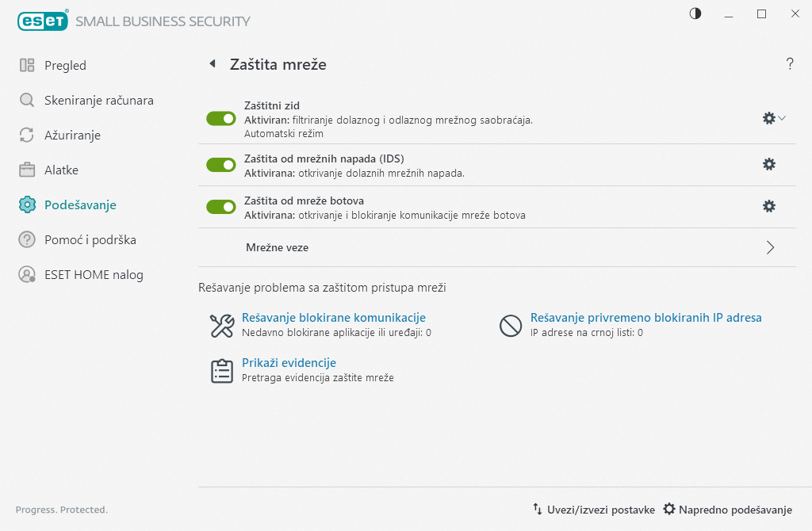Open gear settings for Zaštita od mrežnih napada
Image resolution: width=812 pixels, height=531 pixels.
tap(768, 164)
